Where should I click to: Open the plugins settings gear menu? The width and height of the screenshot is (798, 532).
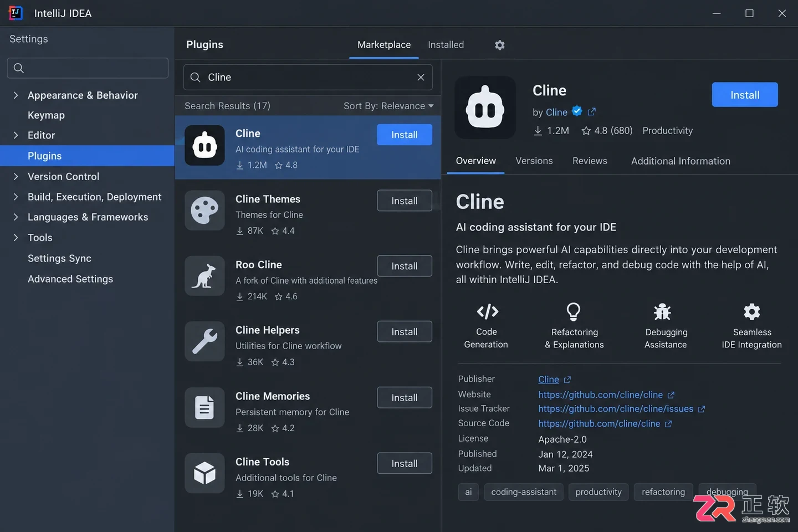500,45
